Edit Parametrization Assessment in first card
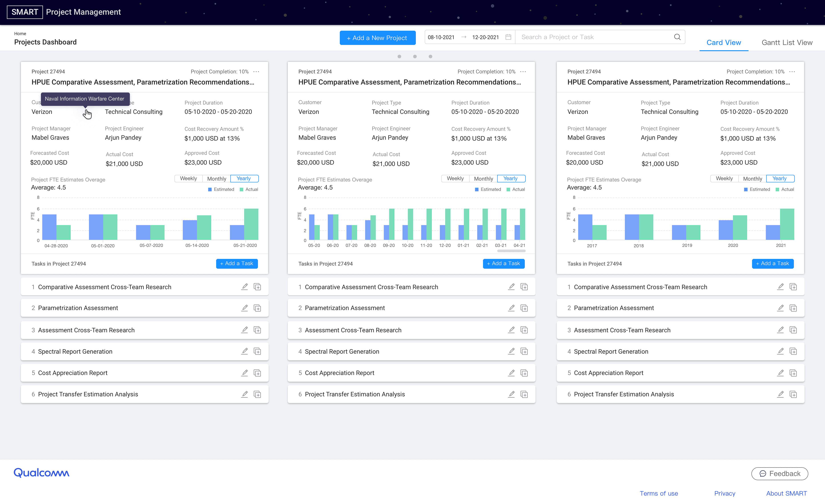The image size is (825, 504). (244, 308)
